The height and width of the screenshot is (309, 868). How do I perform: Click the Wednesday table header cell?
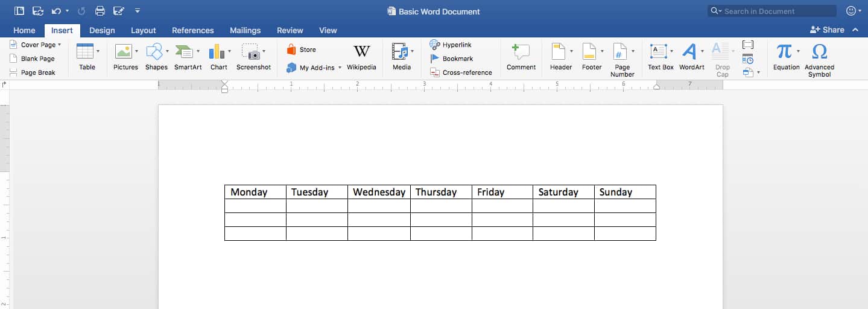pyautogui.click(x=379, y=192)
